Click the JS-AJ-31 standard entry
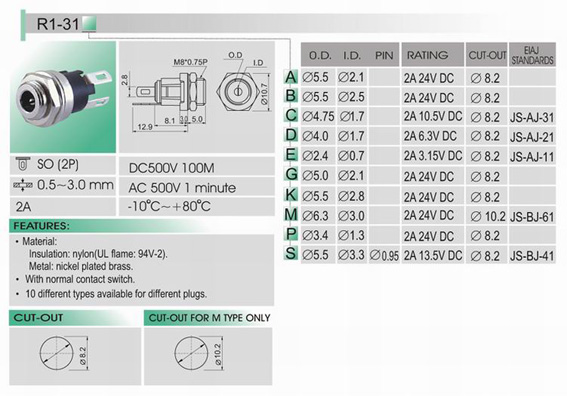The image size is (567, 396). point(532,117)
